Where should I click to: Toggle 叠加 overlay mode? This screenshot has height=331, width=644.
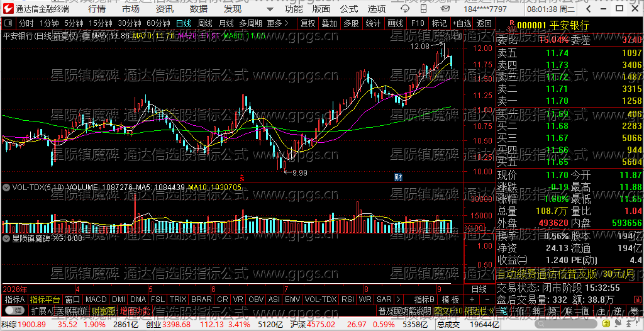(329, 24)
